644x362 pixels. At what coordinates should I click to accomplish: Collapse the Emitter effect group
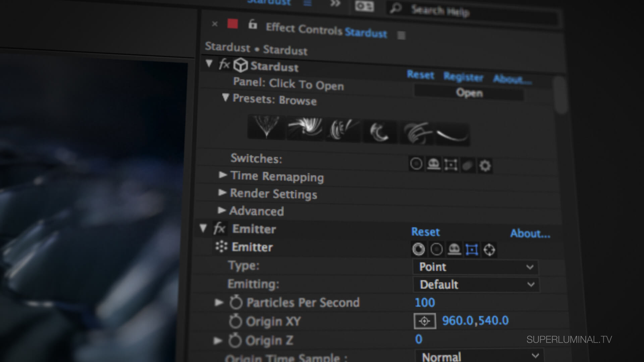pos(203,228)
